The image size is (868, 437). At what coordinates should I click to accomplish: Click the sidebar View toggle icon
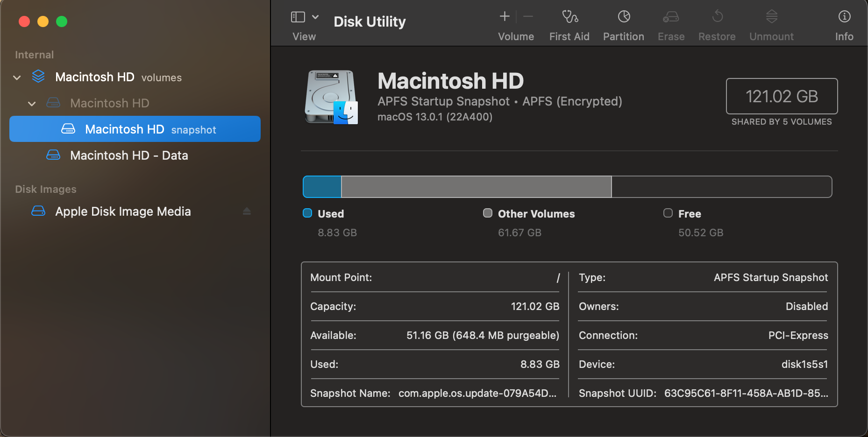298,17
